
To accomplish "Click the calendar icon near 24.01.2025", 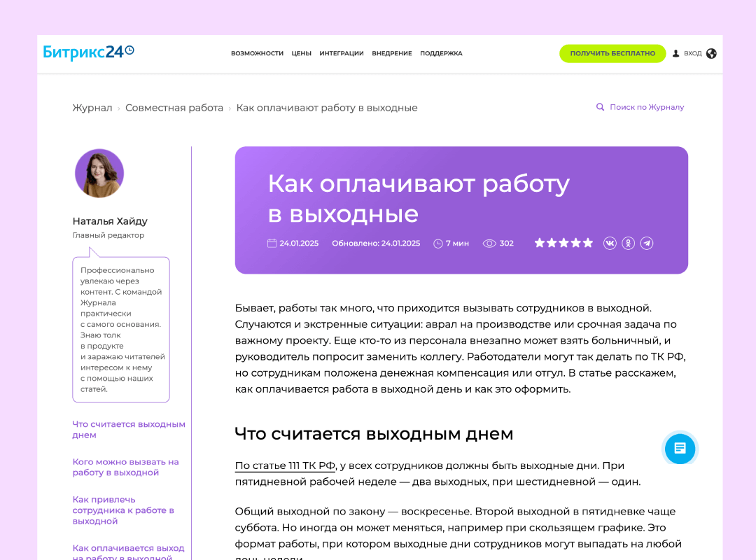I will (x=272, y=243).
